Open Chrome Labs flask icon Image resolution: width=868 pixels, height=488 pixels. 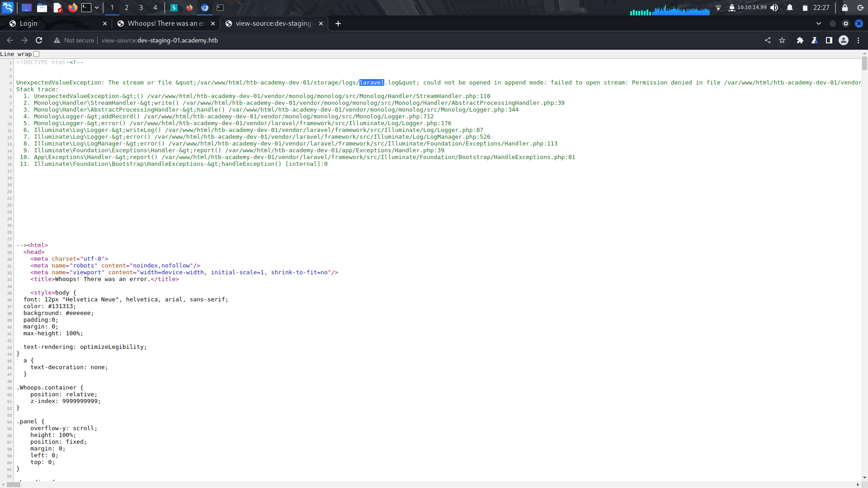(x=815, y=40)
